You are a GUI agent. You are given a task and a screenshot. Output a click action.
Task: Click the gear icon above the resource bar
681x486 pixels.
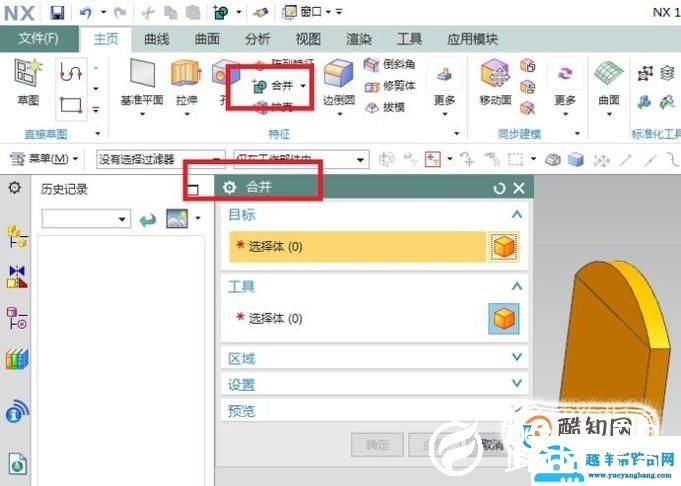[15, 188]
